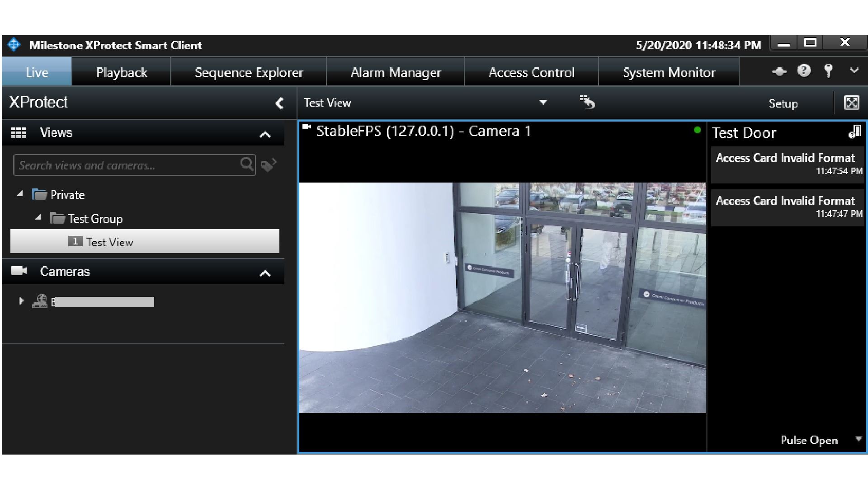Toggle full screen view icon
Image resolution: width=868 pixels, height=488 pixels.
(x=852, y=103)
